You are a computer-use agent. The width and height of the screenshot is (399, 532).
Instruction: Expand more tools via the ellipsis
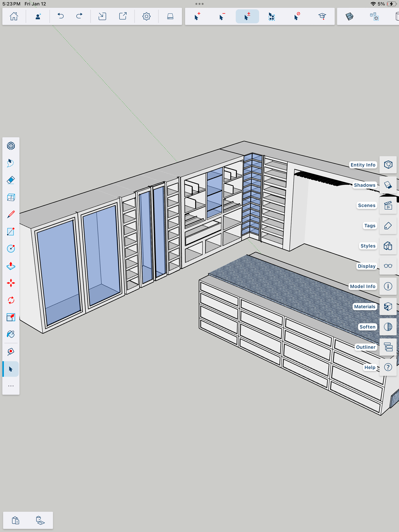click(11, 386)
